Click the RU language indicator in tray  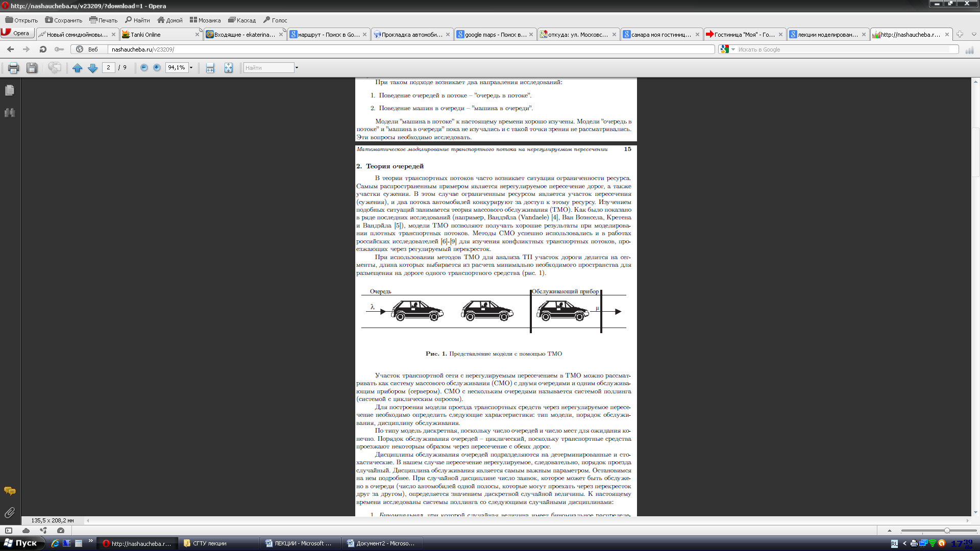(894, 544)
